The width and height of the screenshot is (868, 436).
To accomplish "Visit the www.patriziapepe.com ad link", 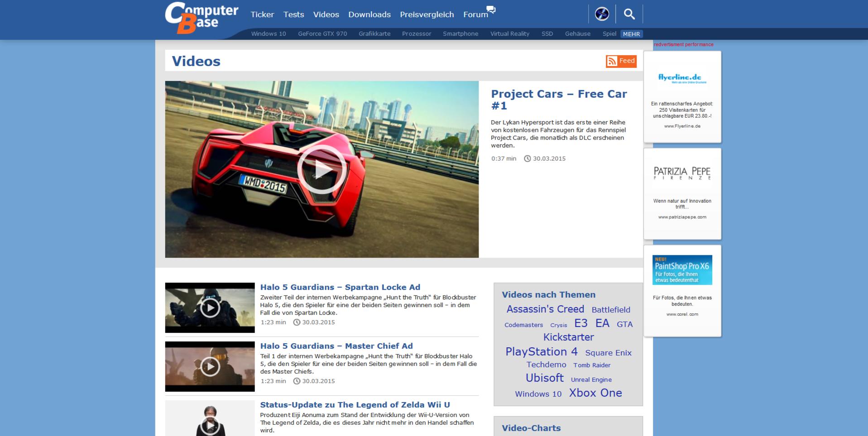I will coord(682,217).
